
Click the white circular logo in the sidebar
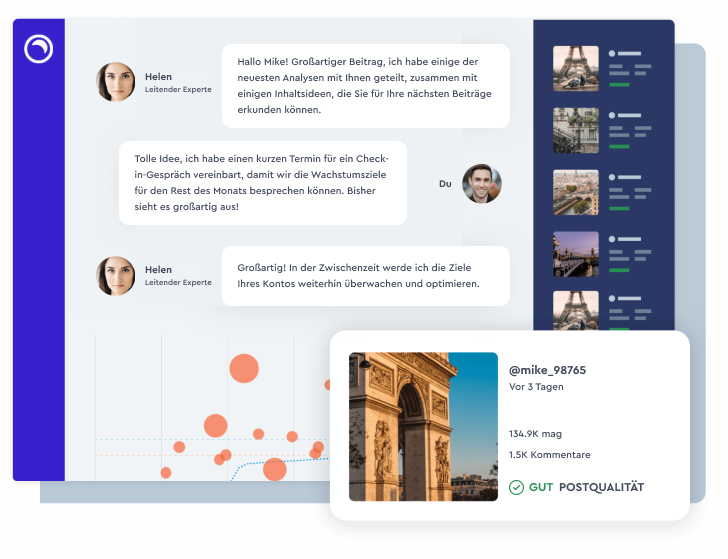38,49
